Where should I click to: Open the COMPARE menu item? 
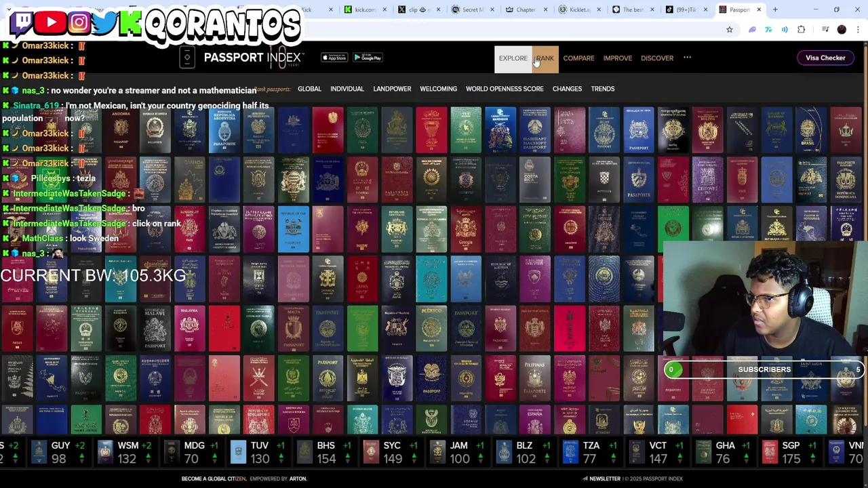578,58
